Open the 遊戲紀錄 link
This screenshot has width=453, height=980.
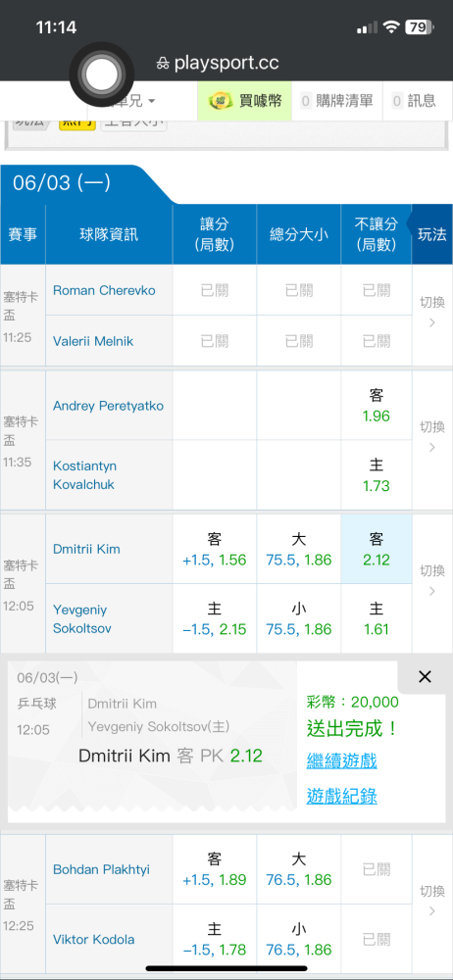(341, 796)
